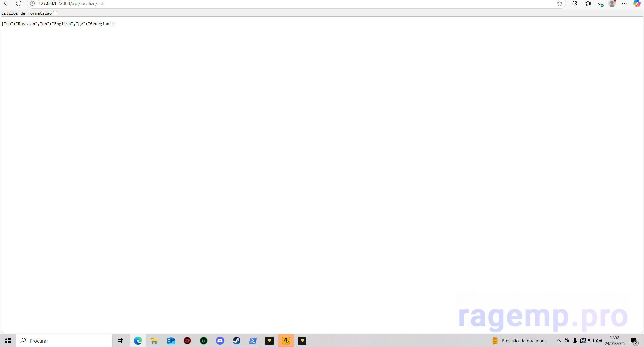Switch to Microsoft Edge on the taskbar

(138, 341)
